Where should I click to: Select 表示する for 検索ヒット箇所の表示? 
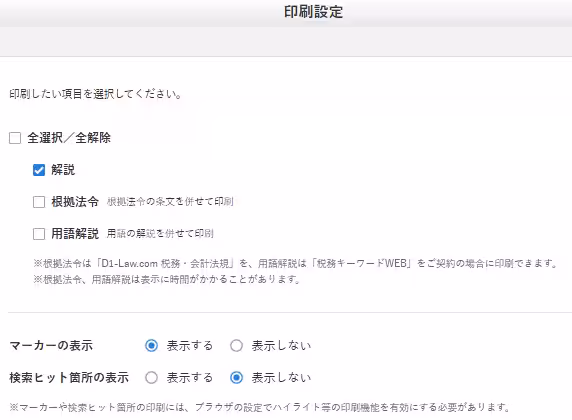(x=151, y=378)
